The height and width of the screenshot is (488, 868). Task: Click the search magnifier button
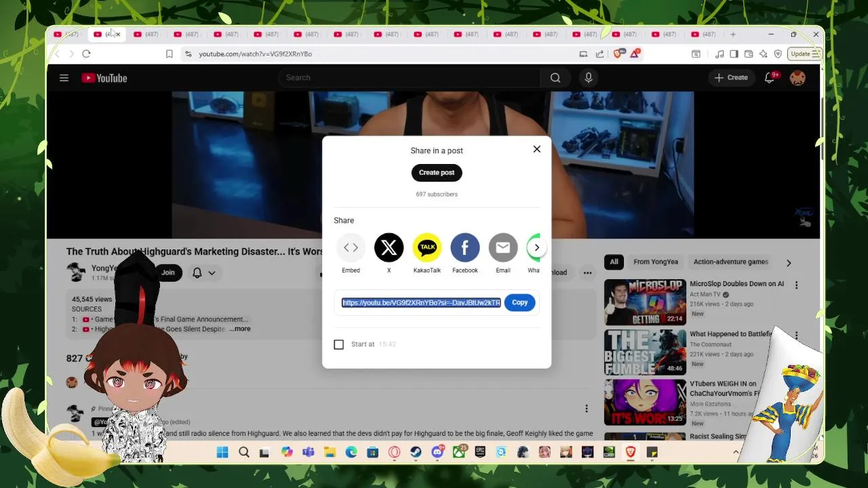pos(555,78)
